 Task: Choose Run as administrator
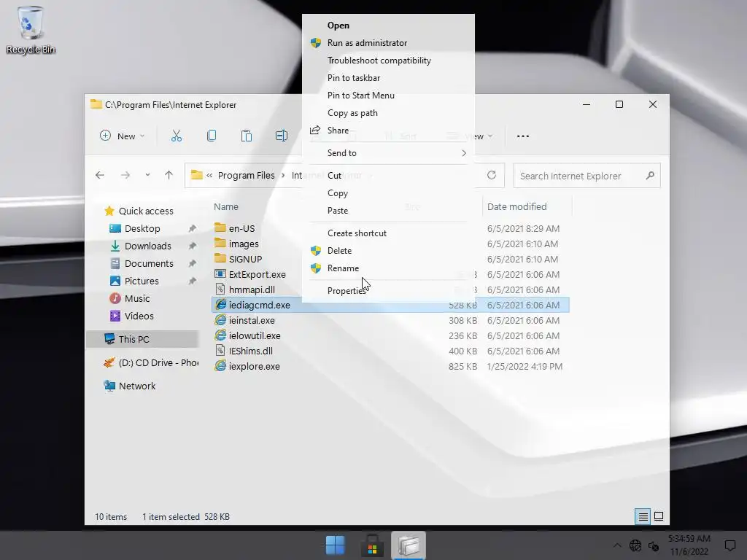pos(388,43)
